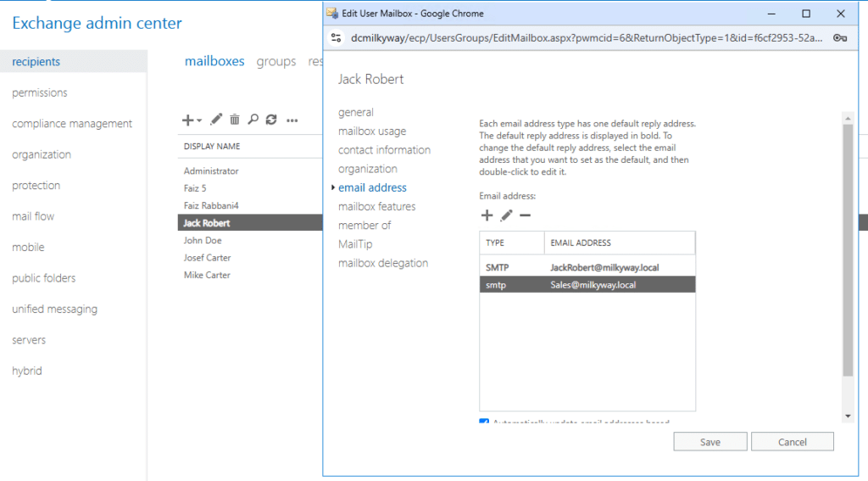Select the John Doe mailbox row
Image resolution: width=868 pixels, height=481 pixels.
pos(250,240)
